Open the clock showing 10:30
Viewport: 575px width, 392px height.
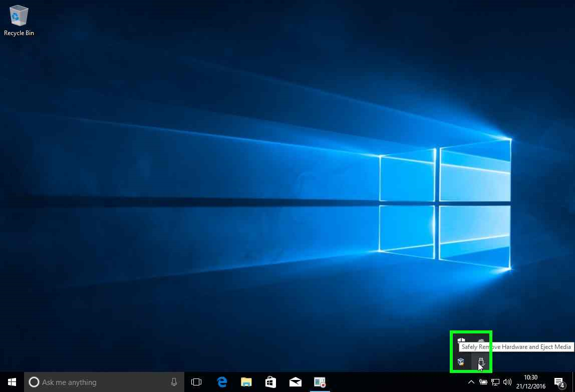[x=530, y=382]
